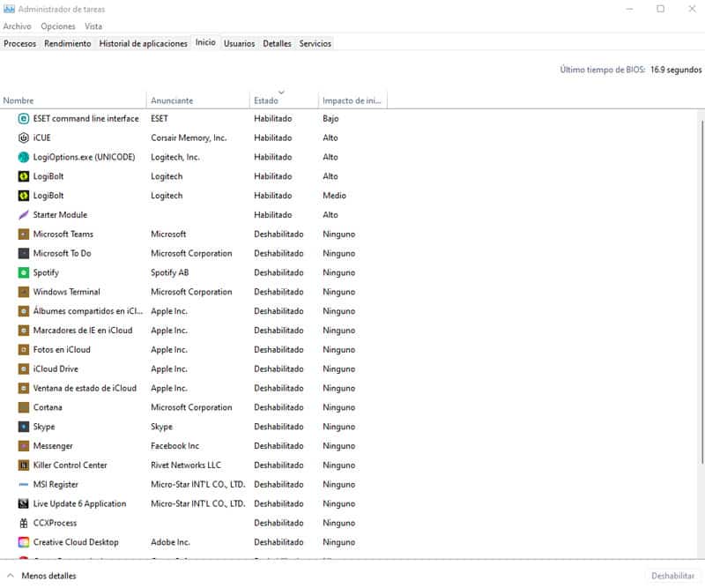Open the Opciones menu
The width and height of the screenshot is (705, 588).
[58, 26]
